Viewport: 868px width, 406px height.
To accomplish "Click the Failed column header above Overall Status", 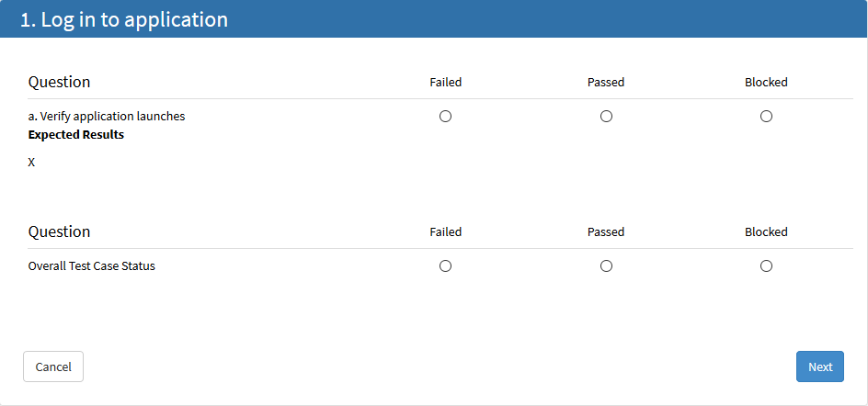I will click(446, 231).
